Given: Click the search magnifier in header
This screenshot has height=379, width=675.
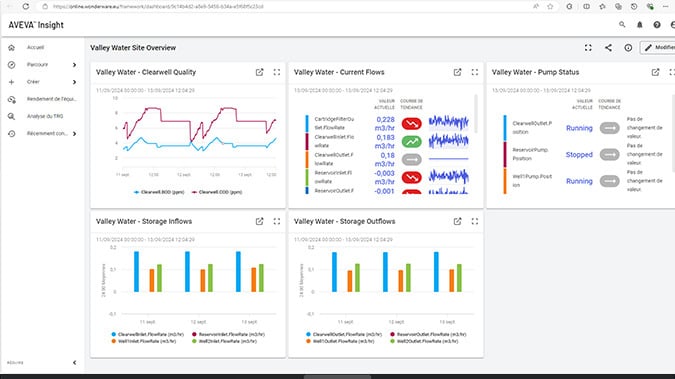Looking at the screenshot, I should [x=622, y=25].
